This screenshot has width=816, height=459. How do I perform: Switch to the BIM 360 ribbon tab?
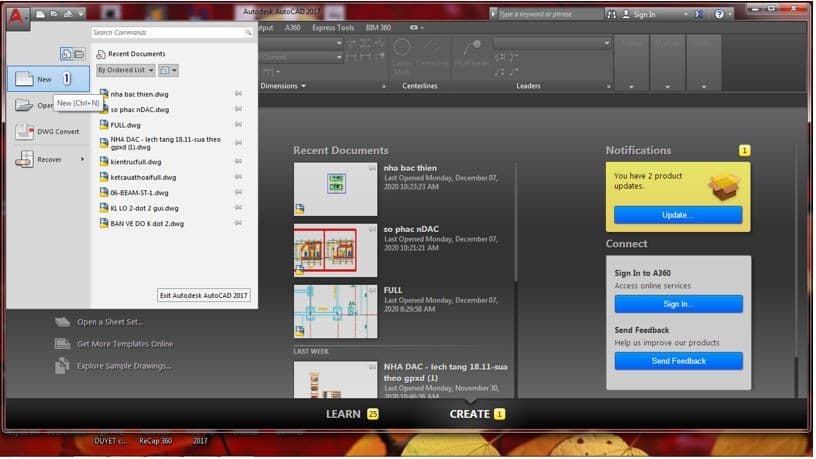click(379, 28)
